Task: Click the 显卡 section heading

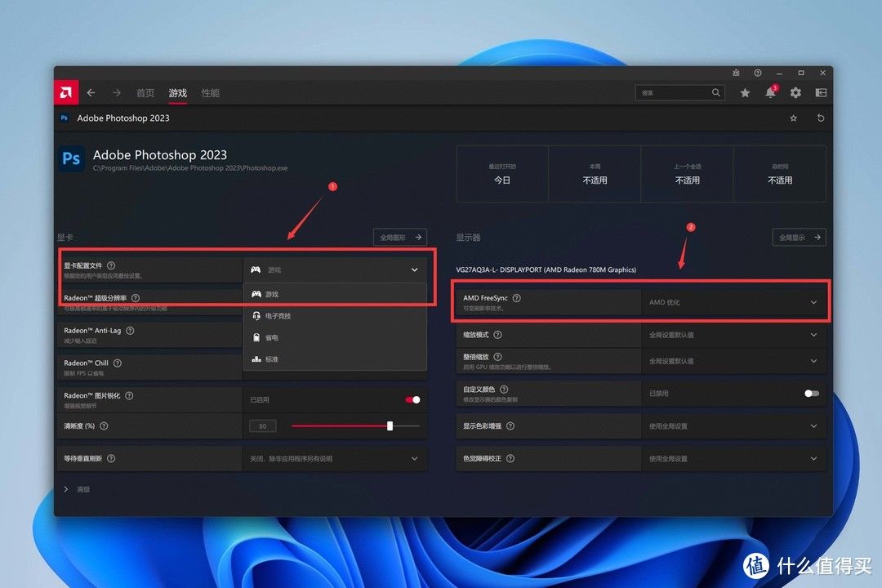Action: point(65,238)
